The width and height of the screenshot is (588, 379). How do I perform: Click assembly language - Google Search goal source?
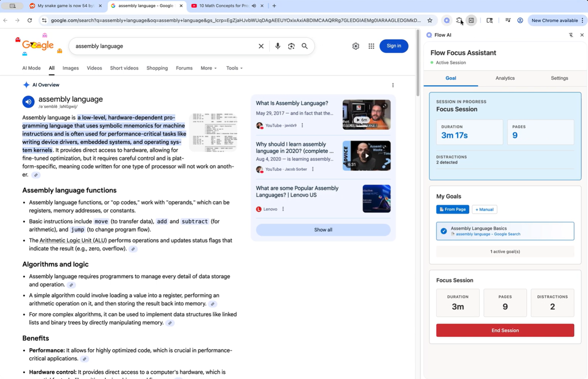coord(488,235)
